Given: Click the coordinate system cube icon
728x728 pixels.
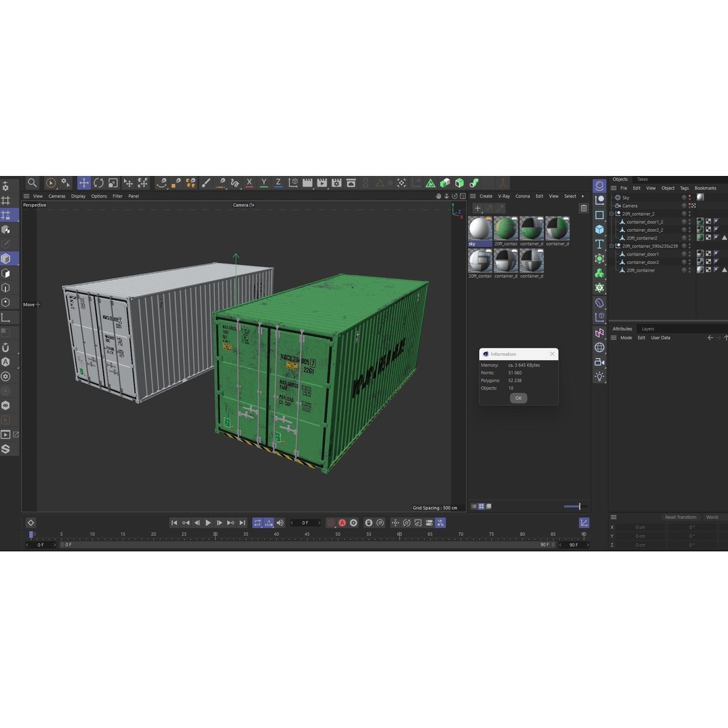Looking at the screenshot, I should click(293, 183).
